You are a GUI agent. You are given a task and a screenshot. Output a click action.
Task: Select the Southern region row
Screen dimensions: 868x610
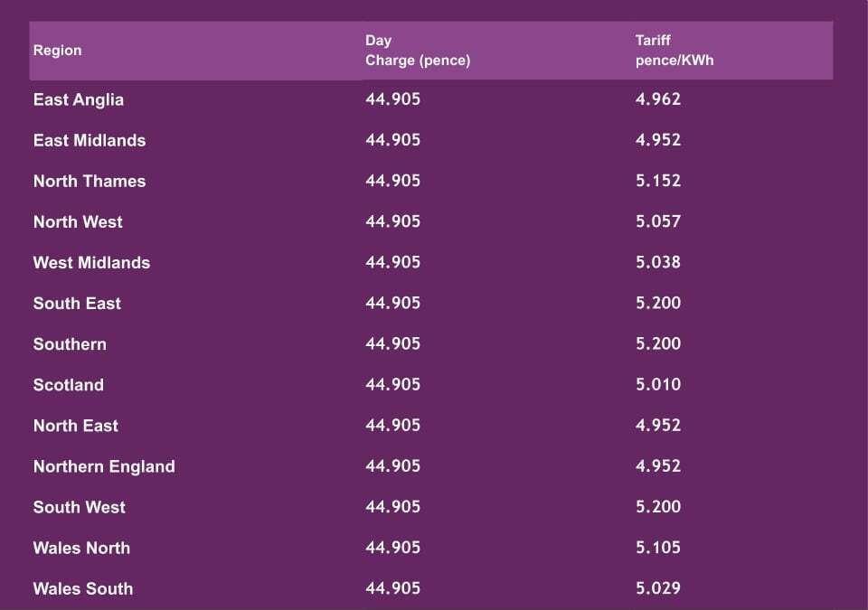70,343
